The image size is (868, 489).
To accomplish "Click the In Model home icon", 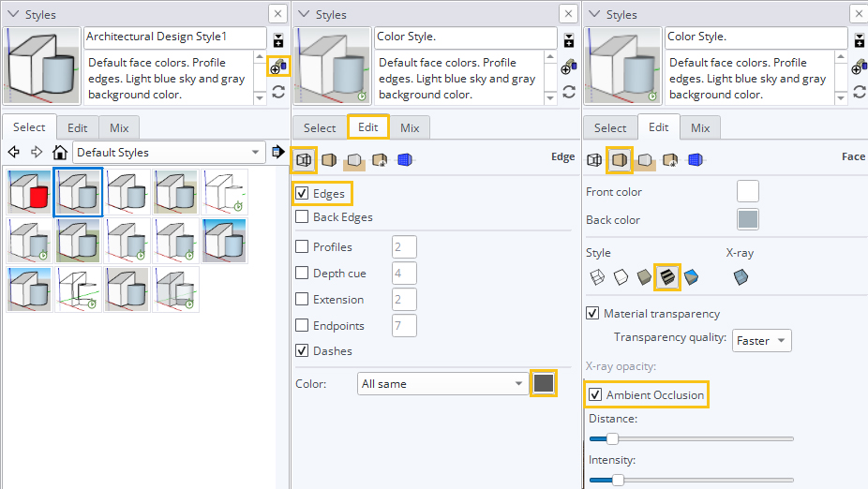I will click(x=60, y=152).
